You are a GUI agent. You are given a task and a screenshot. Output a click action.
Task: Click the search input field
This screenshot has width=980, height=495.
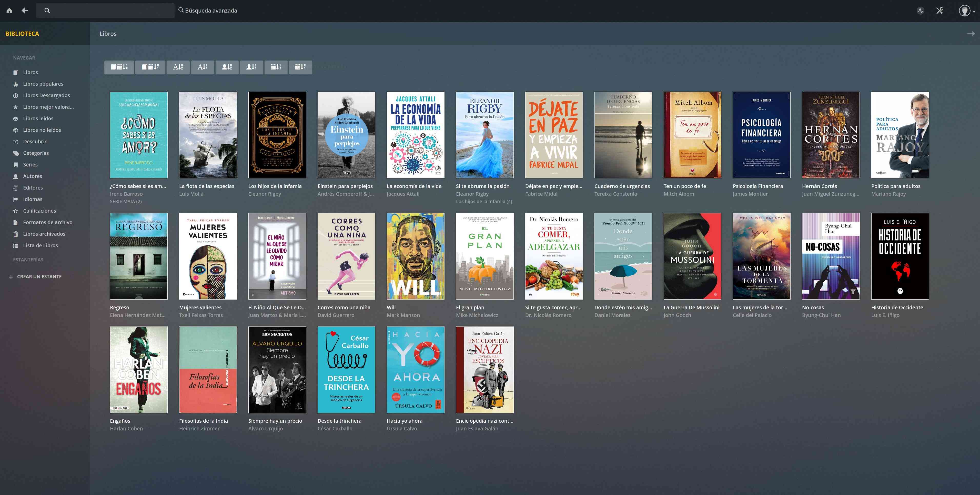(110, 11)
